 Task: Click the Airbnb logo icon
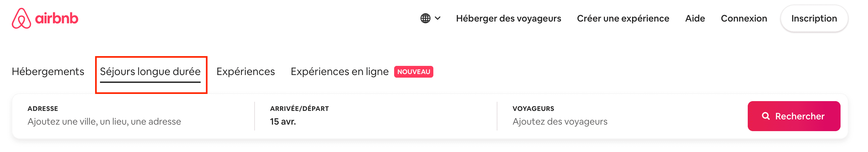[21, 18]
